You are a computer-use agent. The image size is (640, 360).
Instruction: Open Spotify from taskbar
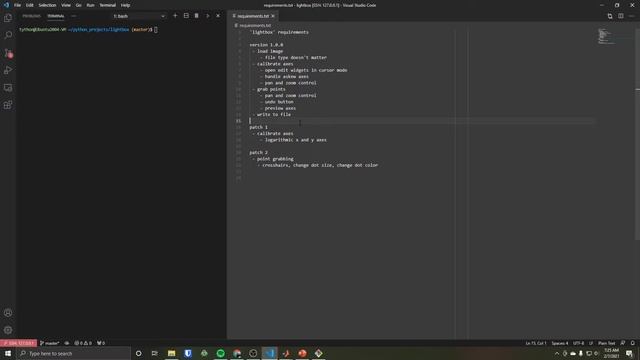pyautogui.click(x=220, y=353)
